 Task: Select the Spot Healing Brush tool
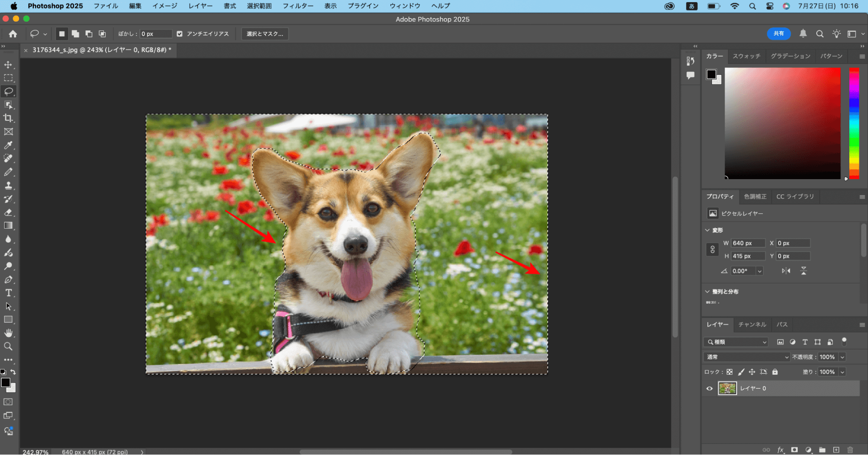(8, 158)
